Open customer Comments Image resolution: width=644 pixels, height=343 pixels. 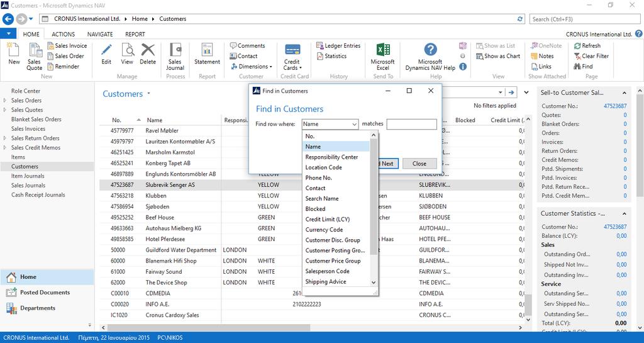(247, 45)
